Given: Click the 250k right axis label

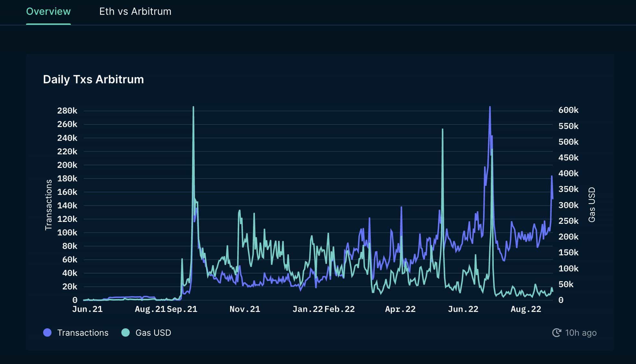Looking at the screenshot, I should tap(568, 221).
